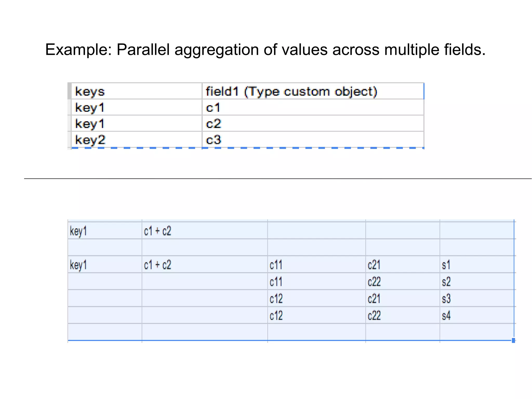Select the c21 cell in the s3 row
532x399 pixels.
coord(403,298)
